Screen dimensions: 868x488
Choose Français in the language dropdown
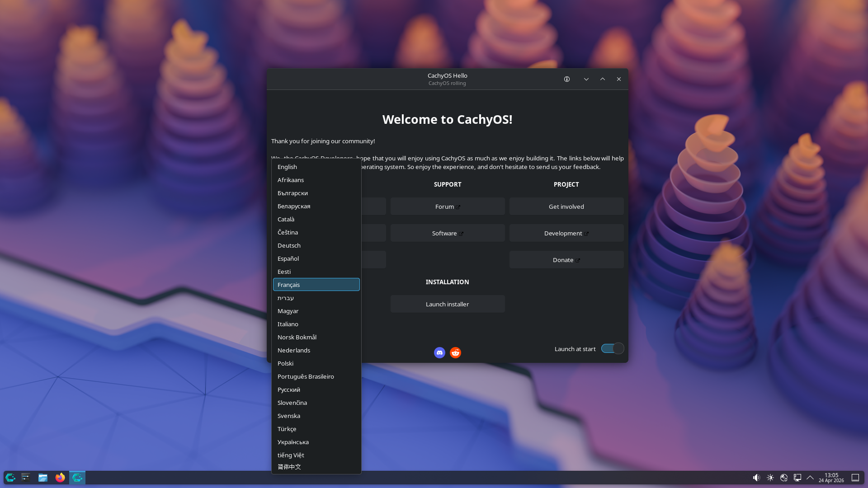(x=316, y=285)
